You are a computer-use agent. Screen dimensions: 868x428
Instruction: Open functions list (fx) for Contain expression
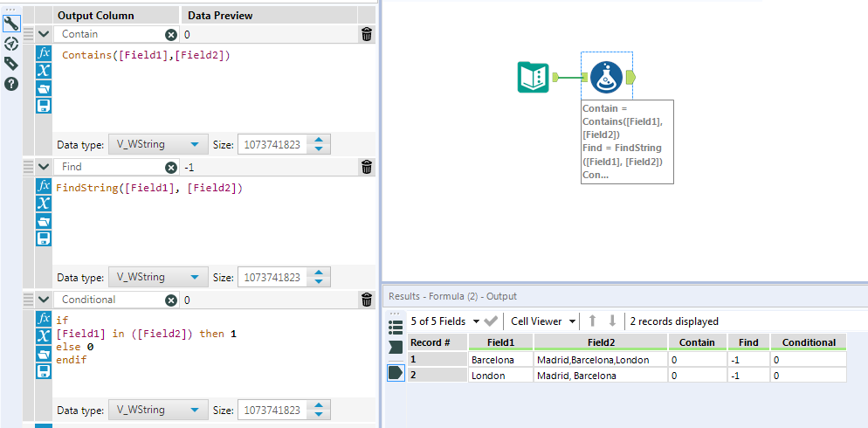point(44,53)
